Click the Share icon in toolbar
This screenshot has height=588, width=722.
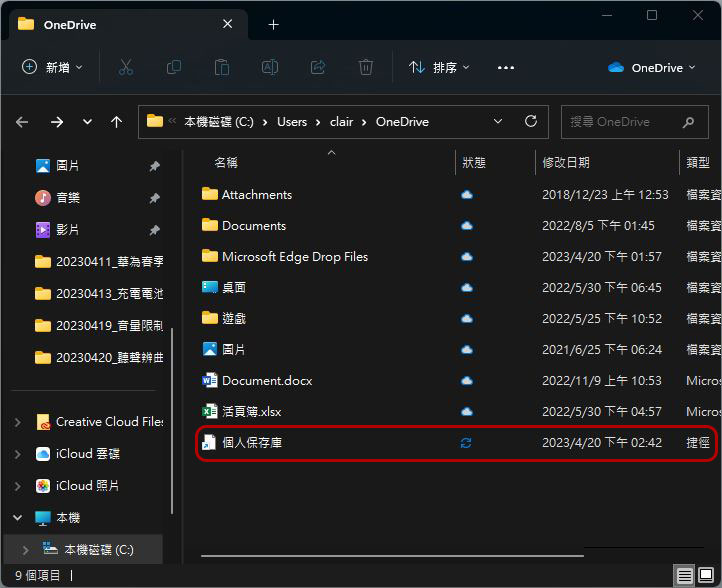[x=318, y=67]
